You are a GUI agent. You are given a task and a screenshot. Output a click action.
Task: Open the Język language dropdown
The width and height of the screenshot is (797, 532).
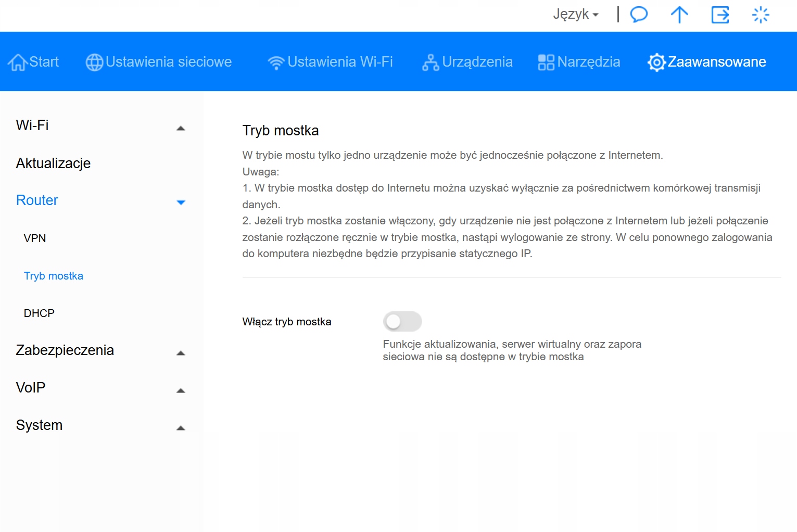pyautogui.click(x=576, y=14)
